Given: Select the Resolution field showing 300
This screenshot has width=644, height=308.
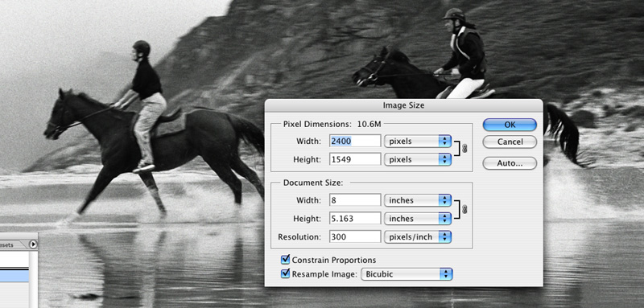Looking at the screenshot, I should coord(355,236).
